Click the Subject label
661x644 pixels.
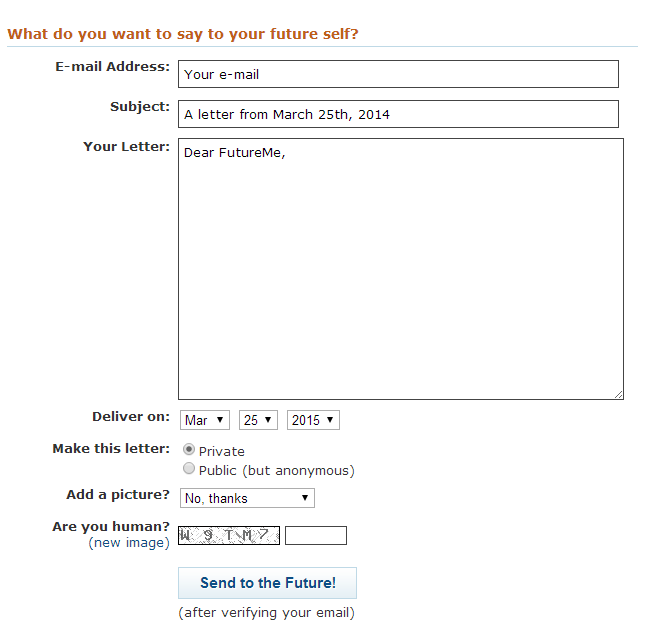coord(140,106)
